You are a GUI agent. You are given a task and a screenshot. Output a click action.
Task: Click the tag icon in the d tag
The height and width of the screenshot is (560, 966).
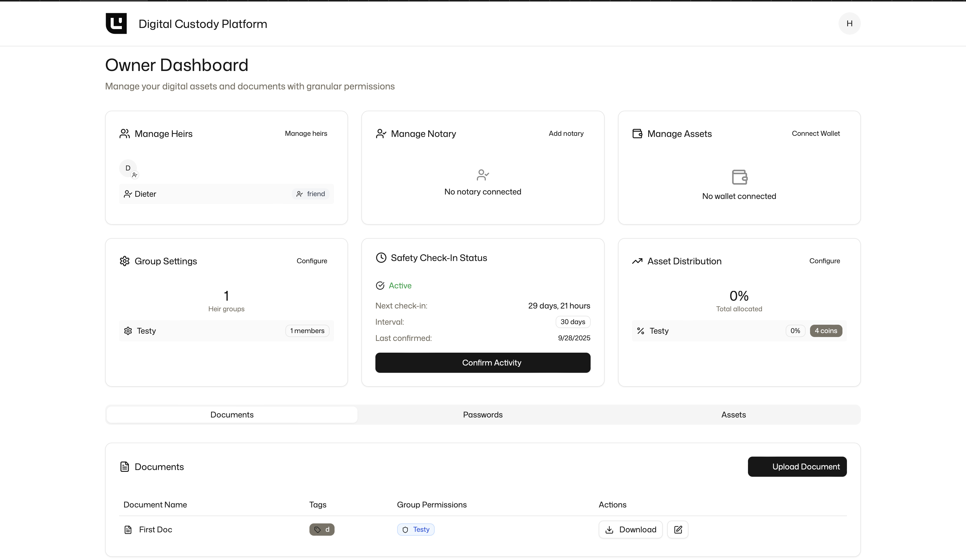pos(318,530)
